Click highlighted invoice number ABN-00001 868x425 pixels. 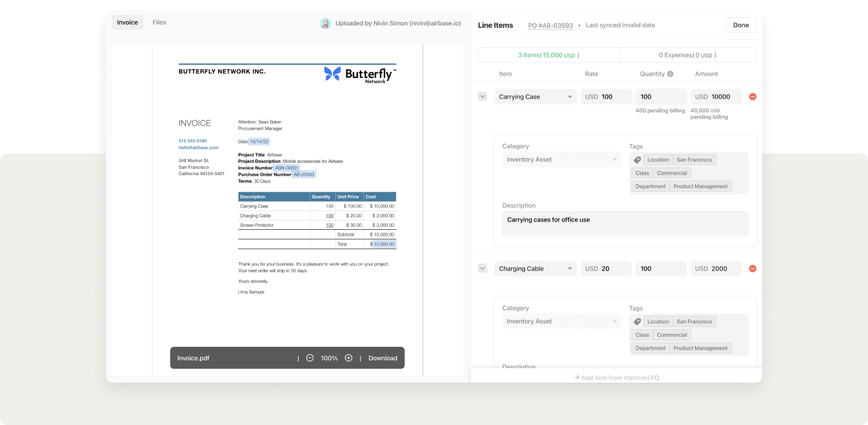[x=288, y=168]
